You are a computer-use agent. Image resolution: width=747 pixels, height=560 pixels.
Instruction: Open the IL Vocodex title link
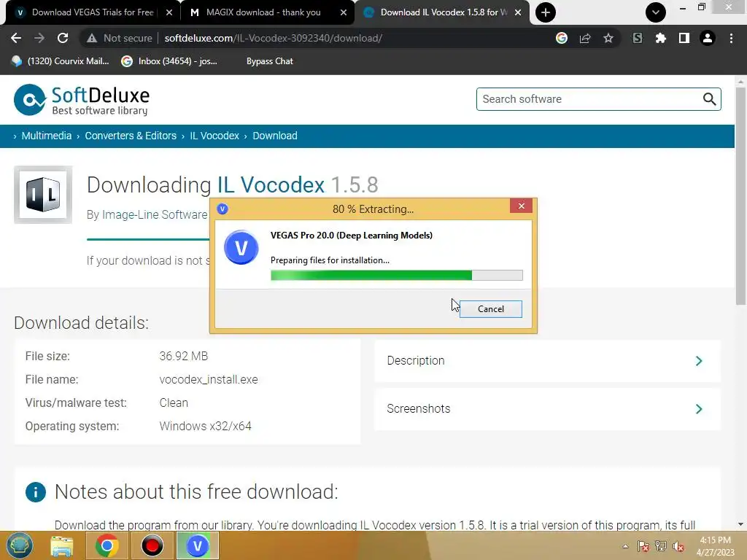271,184
